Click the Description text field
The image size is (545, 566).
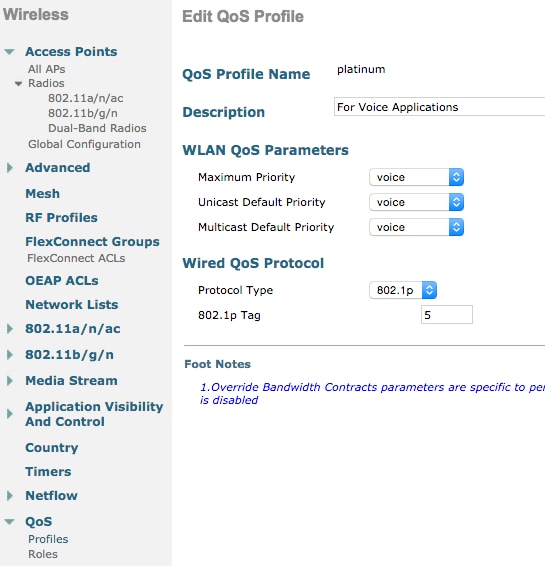pyautogui.click(x=439, y=106)
